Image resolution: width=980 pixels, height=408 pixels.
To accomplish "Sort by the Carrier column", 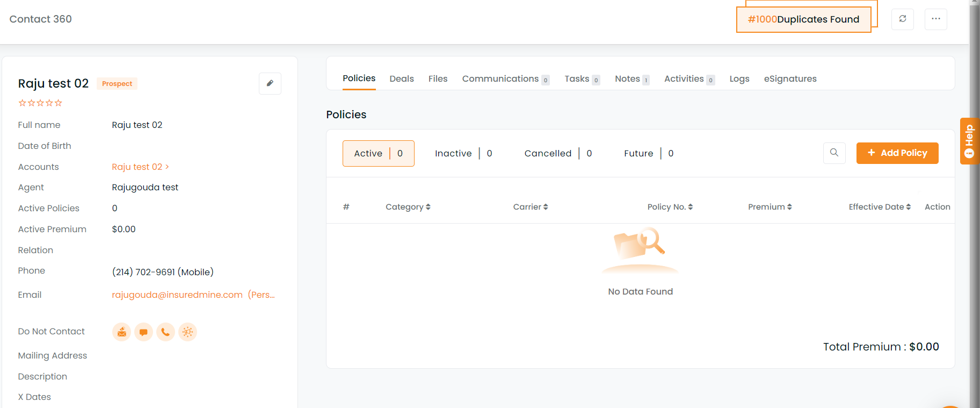I will [531, 207].
